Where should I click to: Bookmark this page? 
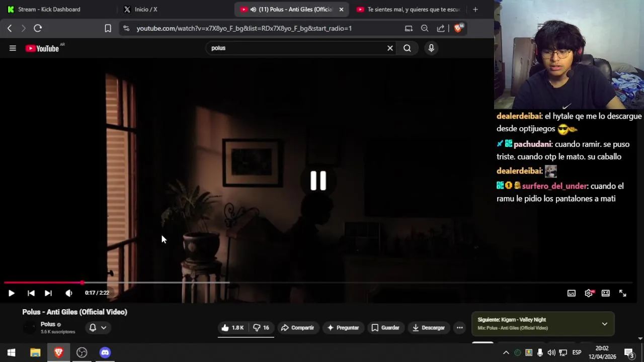[x=108, y=29]
